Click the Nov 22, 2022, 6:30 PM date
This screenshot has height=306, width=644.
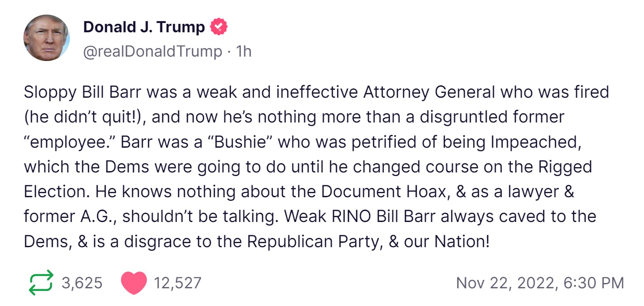pos(540,283)
